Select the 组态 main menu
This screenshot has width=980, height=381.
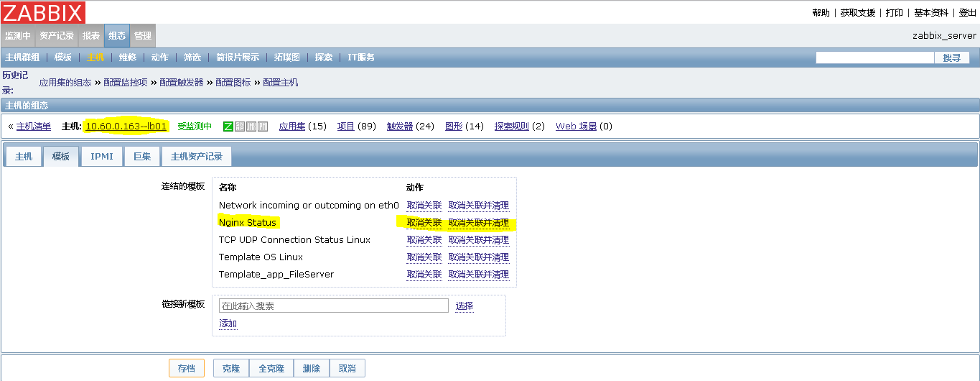pyautogui.click(x=117, y=36)
